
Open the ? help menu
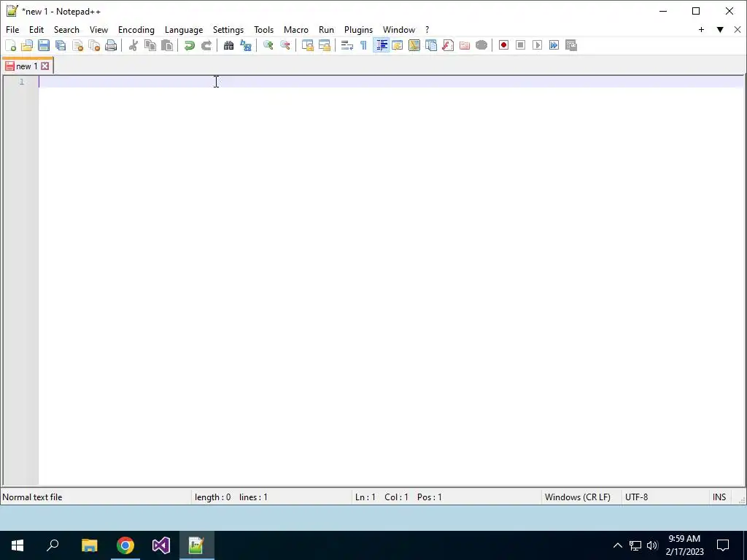(x=427, y=29)
